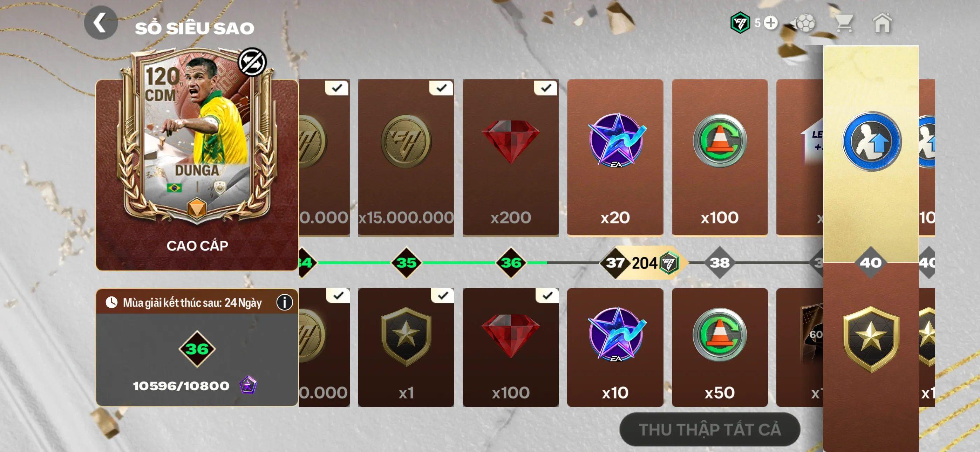Open the home screen icon
This screenshot has width=980, height=452.
pyautogui.click(x=882, y=23)
